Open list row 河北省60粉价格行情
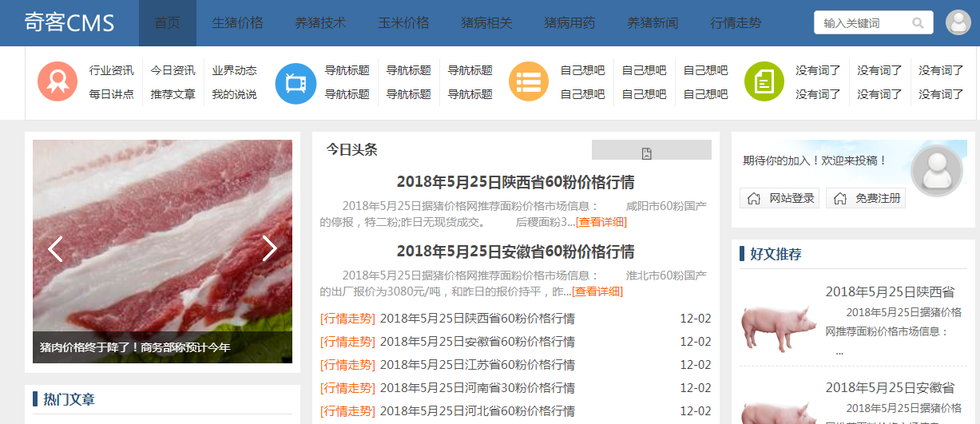980x424 pixels. click(478, 411)
